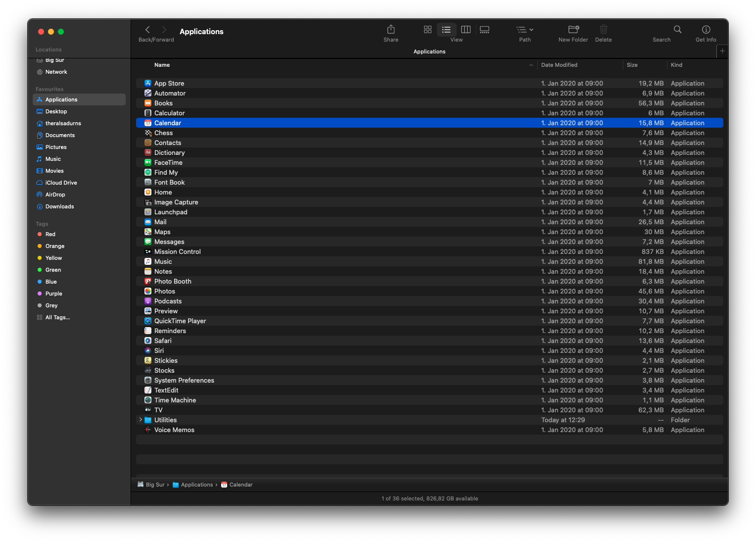This screenshot has width=756, height=542.
Task: Open Search with the magnifier icon
Action: 678,30
